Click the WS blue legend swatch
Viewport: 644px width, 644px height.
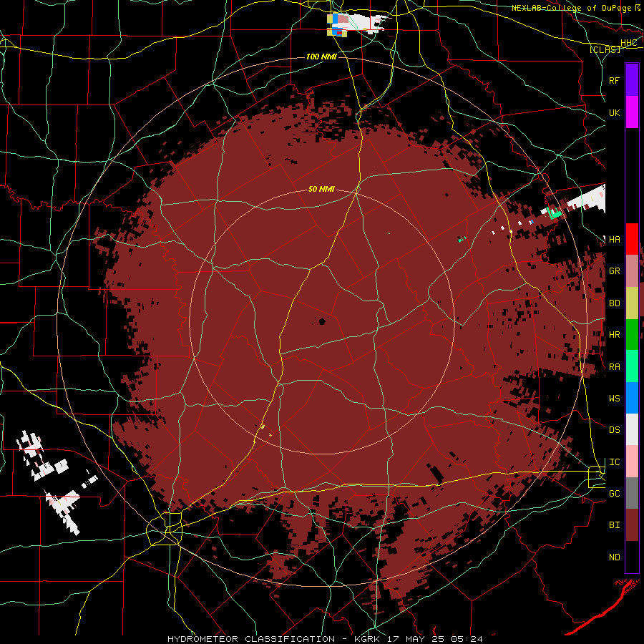click(632, 398)
